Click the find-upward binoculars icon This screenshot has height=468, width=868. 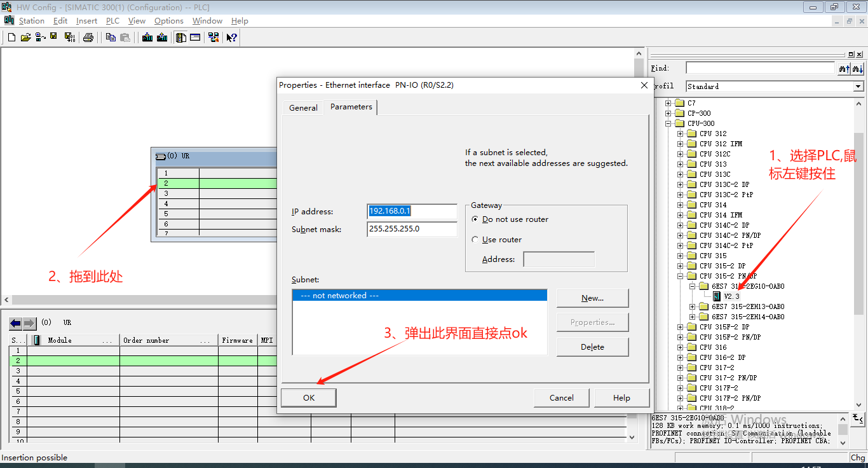(x=844, y=68)
